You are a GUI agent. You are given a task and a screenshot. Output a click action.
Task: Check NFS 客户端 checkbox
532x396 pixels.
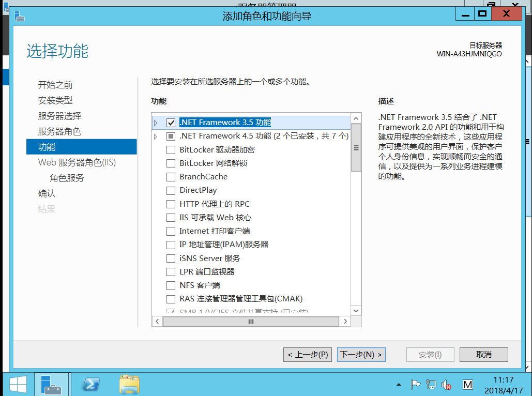171,285
